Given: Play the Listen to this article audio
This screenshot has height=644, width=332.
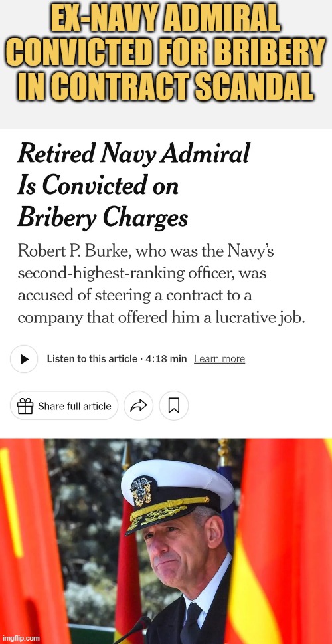Looking at the screenshot, I should click(24, 359).
